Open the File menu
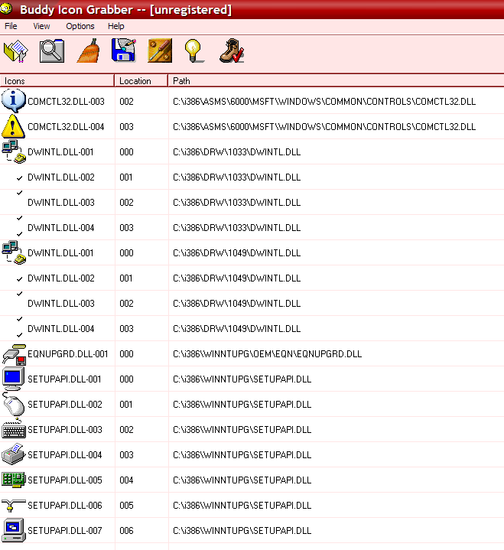 tap(11, 26)
